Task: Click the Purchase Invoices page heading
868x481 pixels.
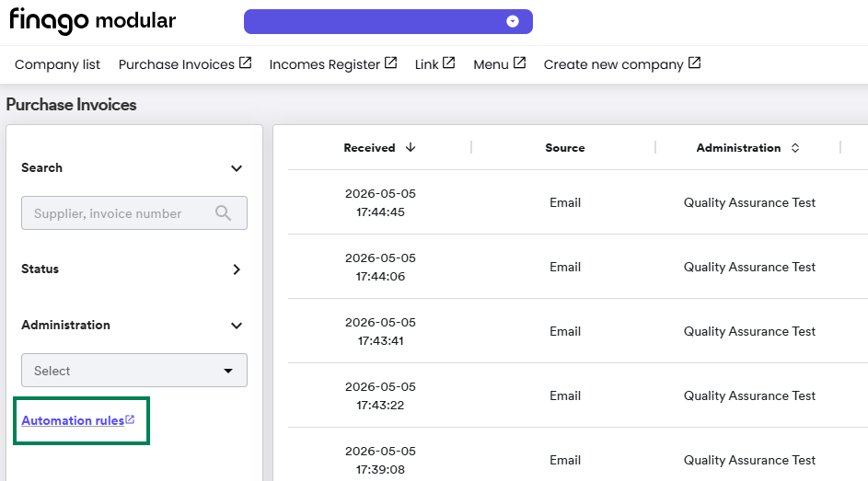Action: (72, 105)
